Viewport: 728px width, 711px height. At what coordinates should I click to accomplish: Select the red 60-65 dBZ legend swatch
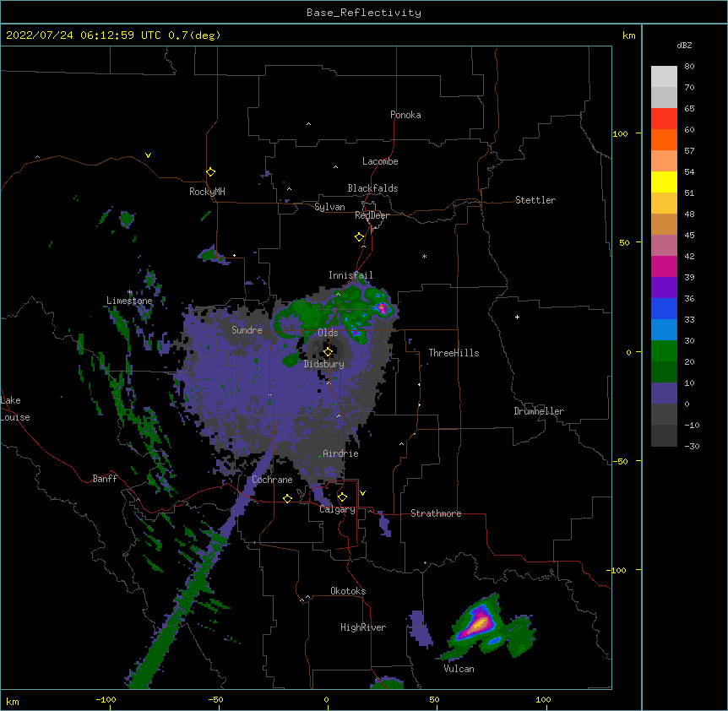pos(664,119)
